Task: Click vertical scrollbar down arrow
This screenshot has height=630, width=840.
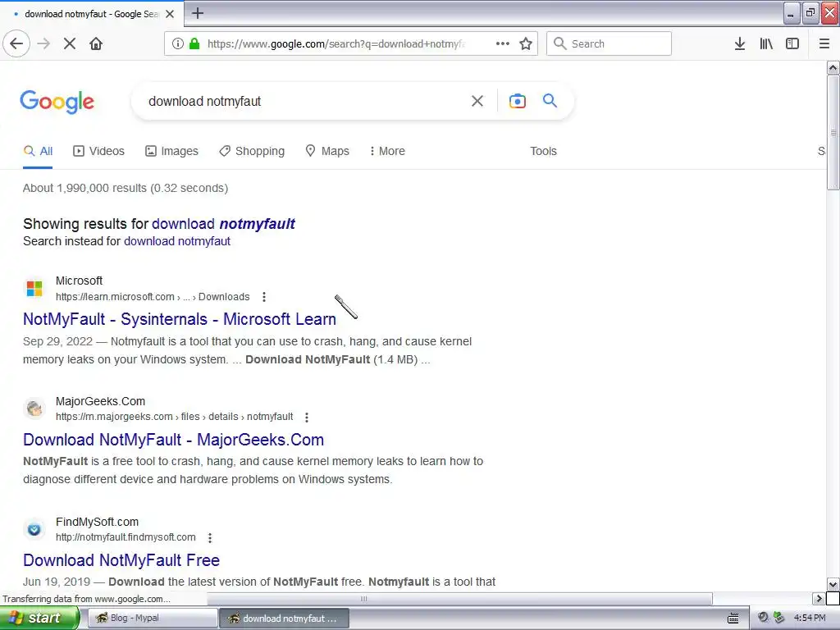Action: pos(833,585)
